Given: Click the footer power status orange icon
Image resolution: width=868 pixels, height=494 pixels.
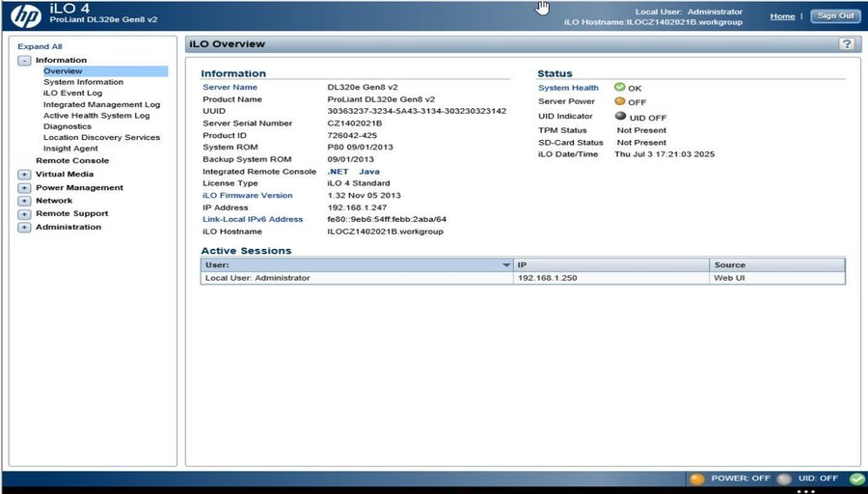Looking at the screenshot, I should (696, 479).
